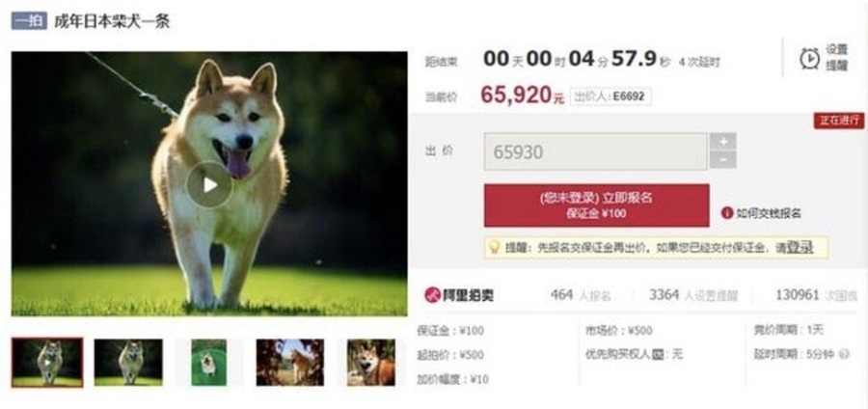Select the second dog thumbnail

point(128,363)
